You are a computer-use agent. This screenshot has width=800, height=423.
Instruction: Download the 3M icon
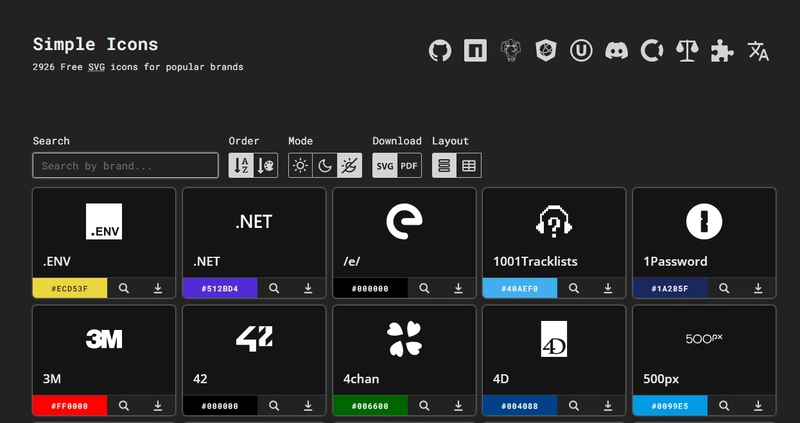pos(158,406)
